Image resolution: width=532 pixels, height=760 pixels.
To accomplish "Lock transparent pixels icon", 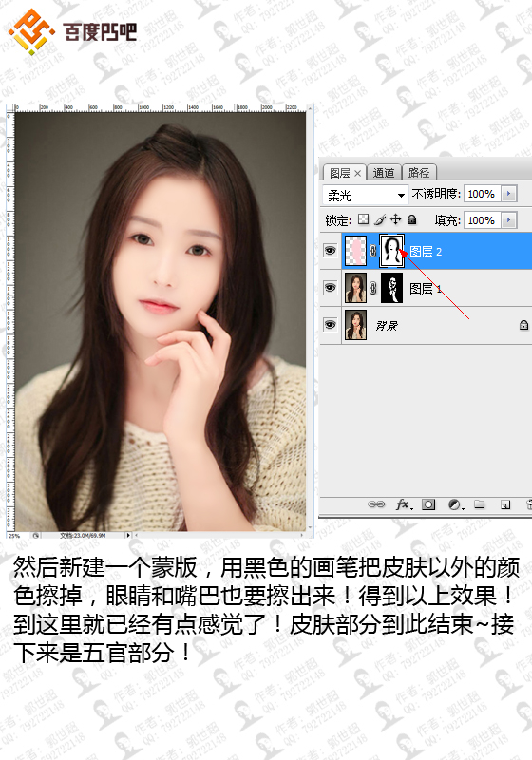I will [x=364, y=219].
